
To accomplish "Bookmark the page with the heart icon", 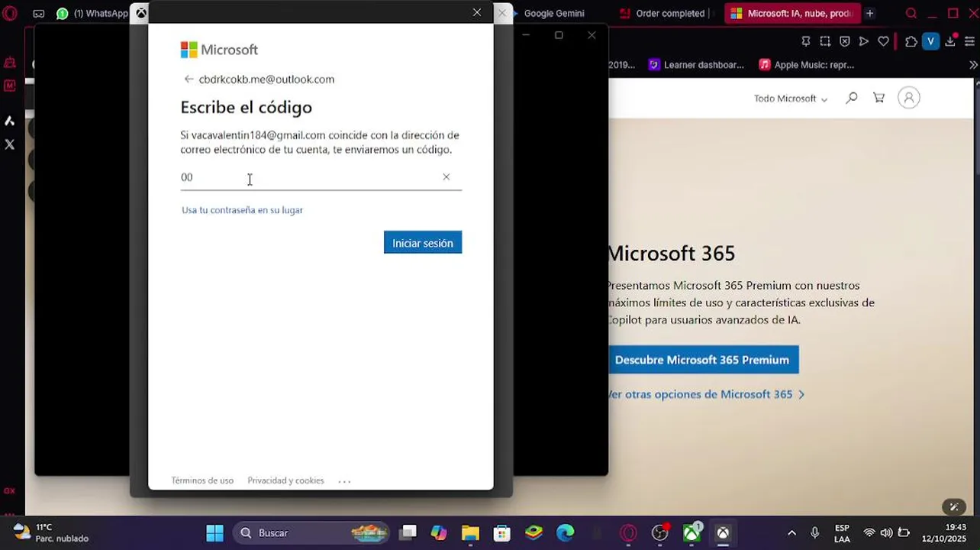I will (x=883, y=41).
